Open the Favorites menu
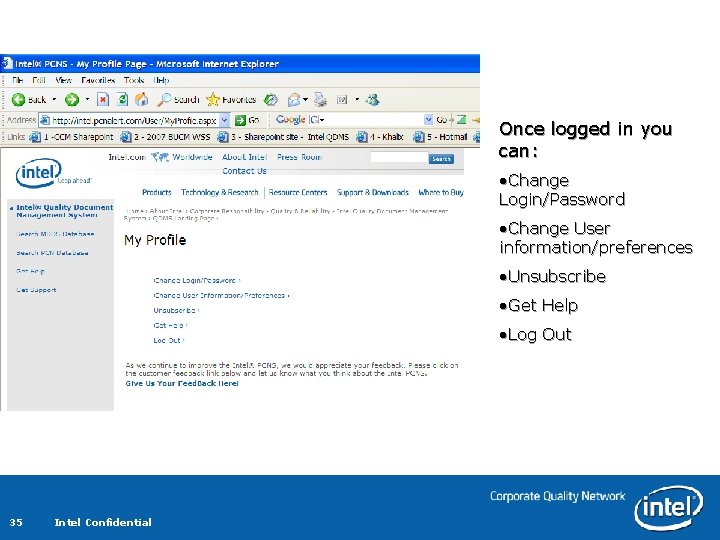The width and height of the screenshot is (720, 540). pyautogui.click(x=98, y=80)
